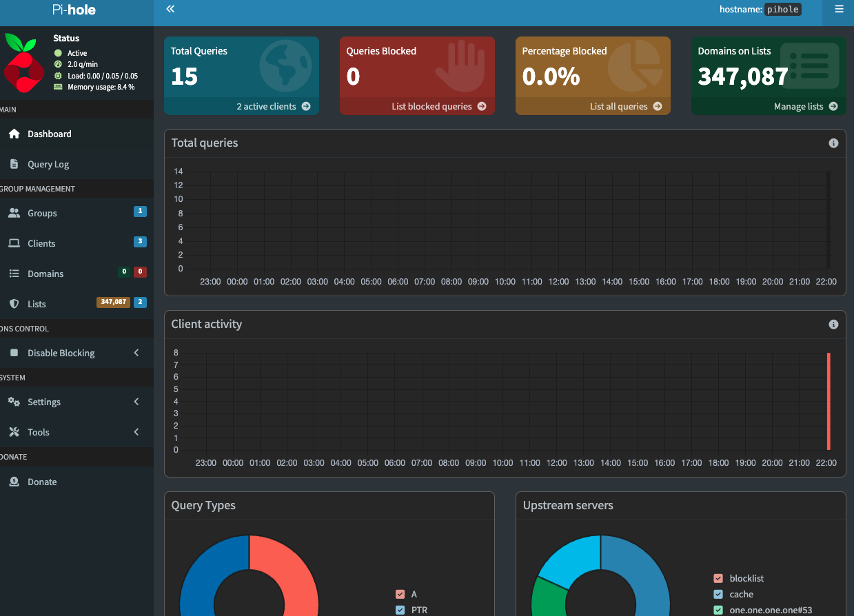Screen dimensions: 854x616
Task: Click the Domains on Lists value 347,087
Action: point(743,76)
